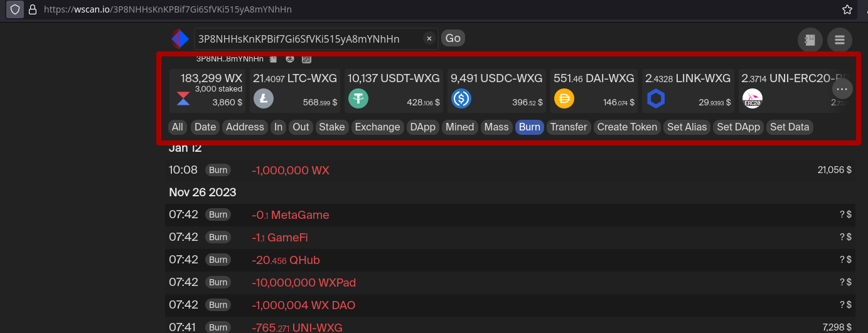The image size is (868, 333).
Task: Click the 21,056 $ value
Action: [835, 170]
